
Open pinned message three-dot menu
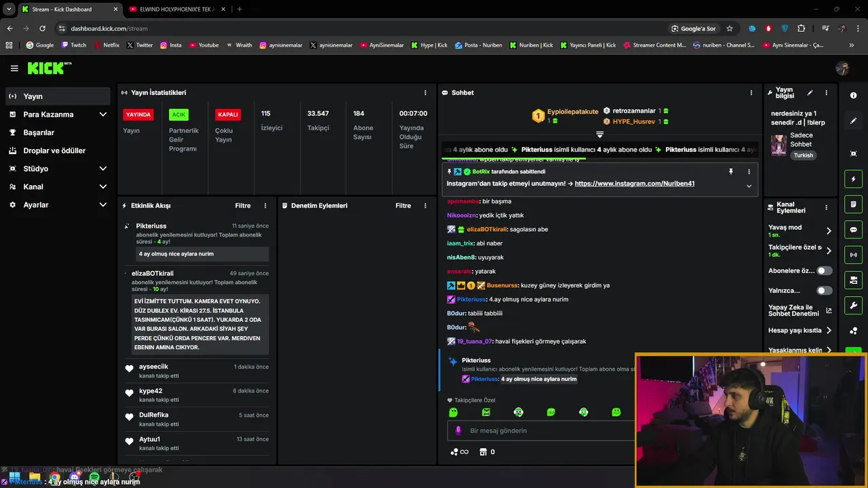pyautogui.click(x=749, y=171)
